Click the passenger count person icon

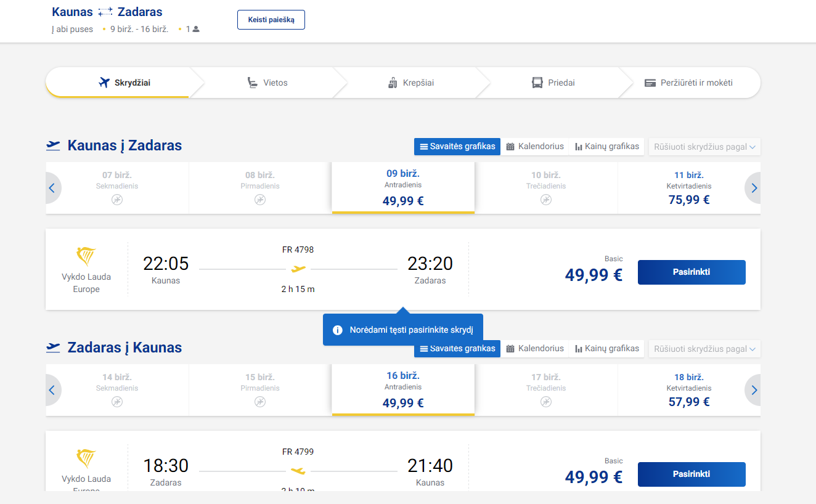196,29
